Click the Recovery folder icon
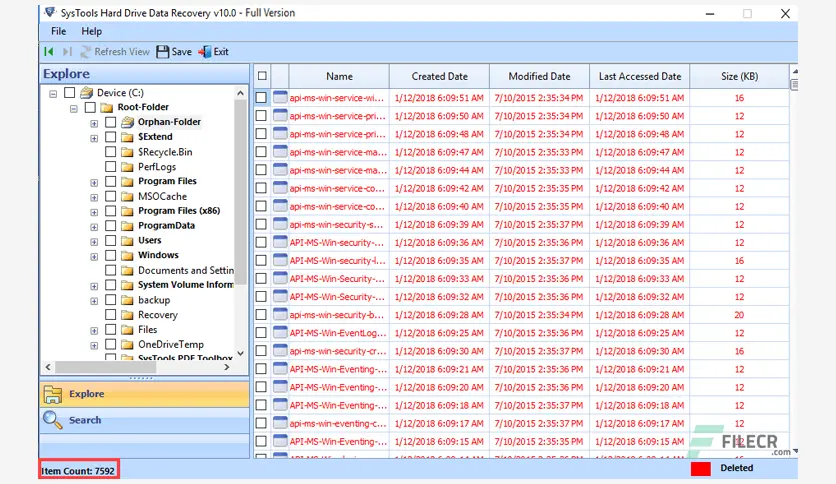Screen dimensions: 836x484 click(127, 315)
